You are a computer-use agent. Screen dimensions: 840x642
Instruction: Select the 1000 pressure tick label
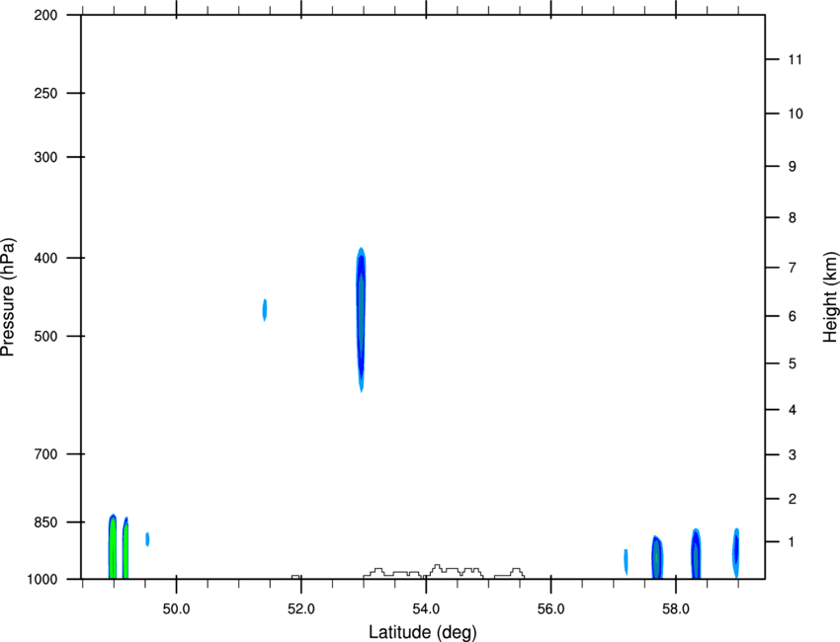click(x=42, y=579)
